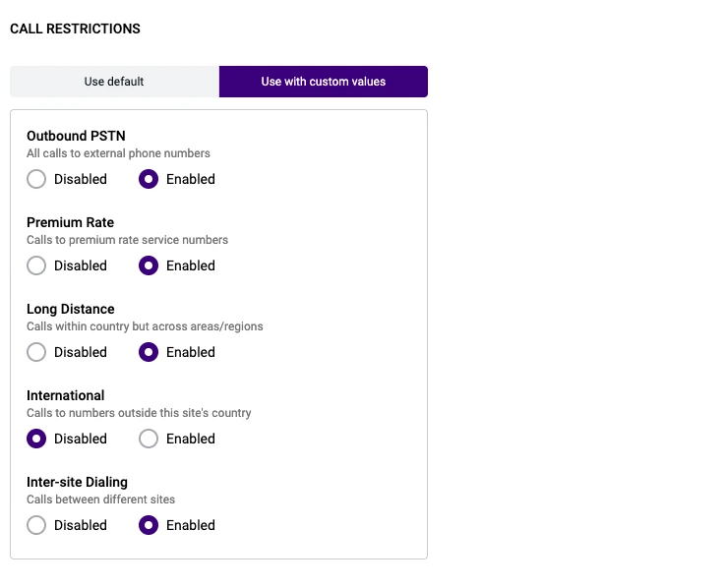724x588 pixels.
Task: Click the description 'Calls between different sites'
Action: coord(100,500)
